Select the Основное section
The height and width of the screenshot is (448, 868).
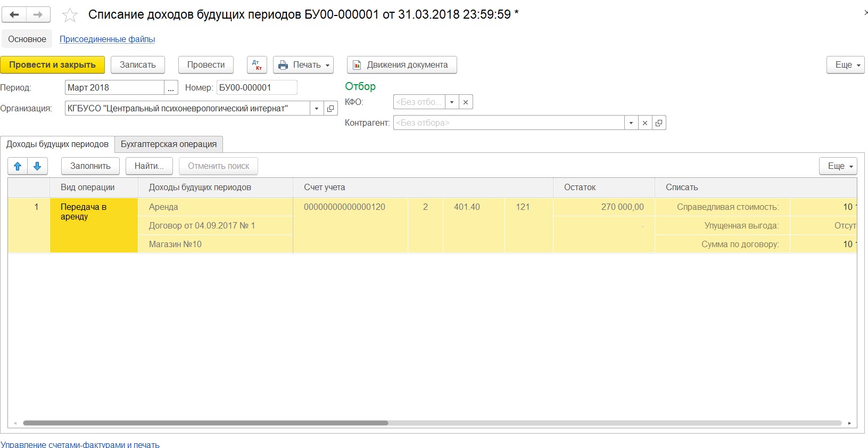pyautogui.click(x=27, y=39)
